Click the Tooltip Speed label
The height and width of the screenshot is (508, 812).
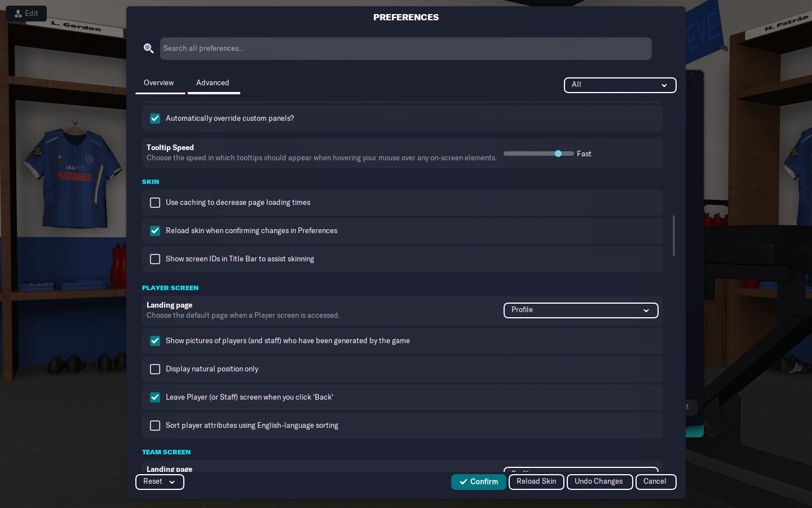(170, 147)
